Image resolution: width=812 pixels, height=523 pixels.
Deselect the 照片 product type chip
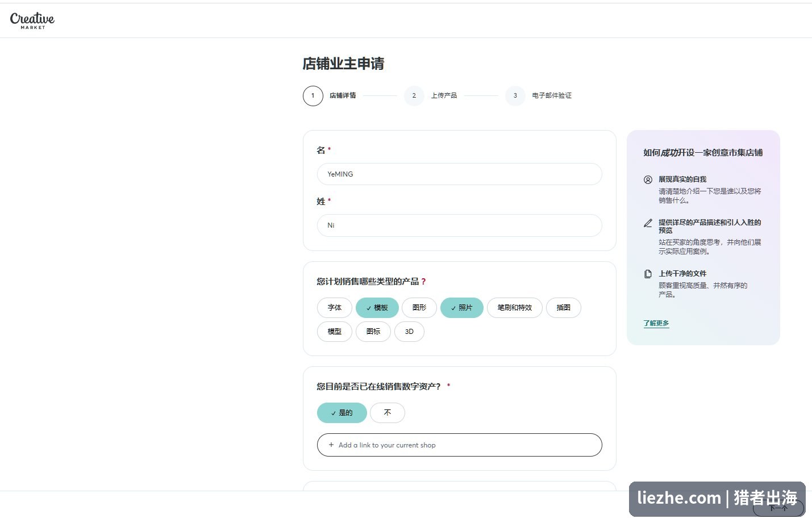click(x=462, y=308)
